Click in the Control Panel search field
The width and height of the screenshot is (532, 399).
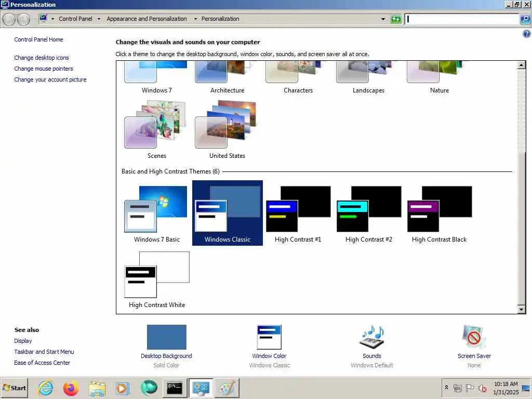coord(462,19)
